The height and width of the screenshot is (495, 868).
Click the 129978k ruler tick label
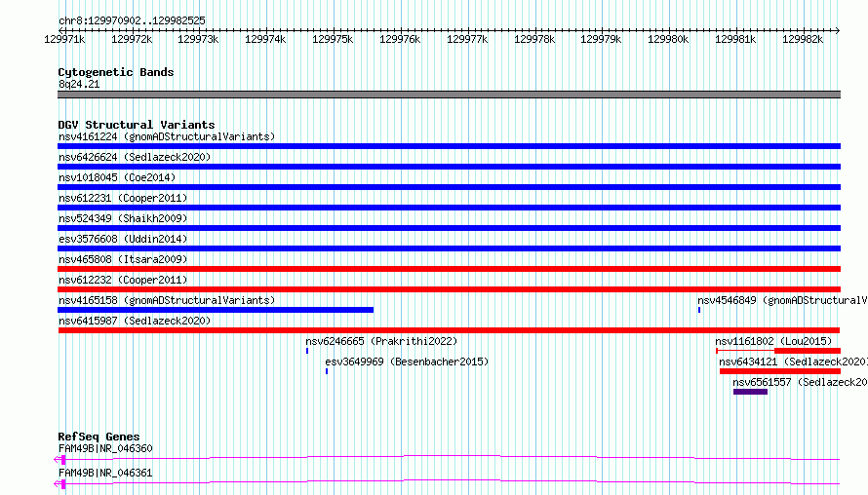pos(534,39)
